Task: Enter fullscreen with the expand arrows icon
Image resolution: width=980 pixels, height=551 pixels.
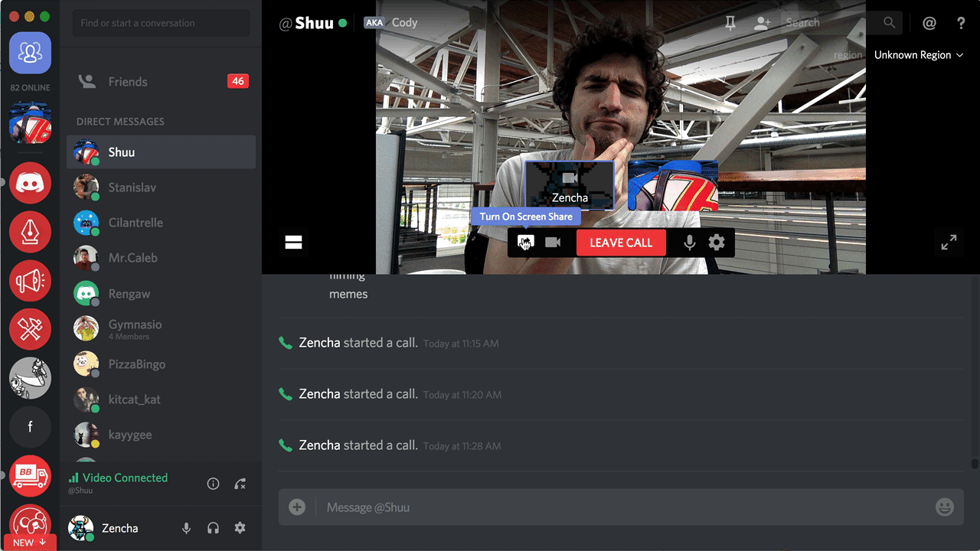Action: pyautogui.click(x=949, y=243)
